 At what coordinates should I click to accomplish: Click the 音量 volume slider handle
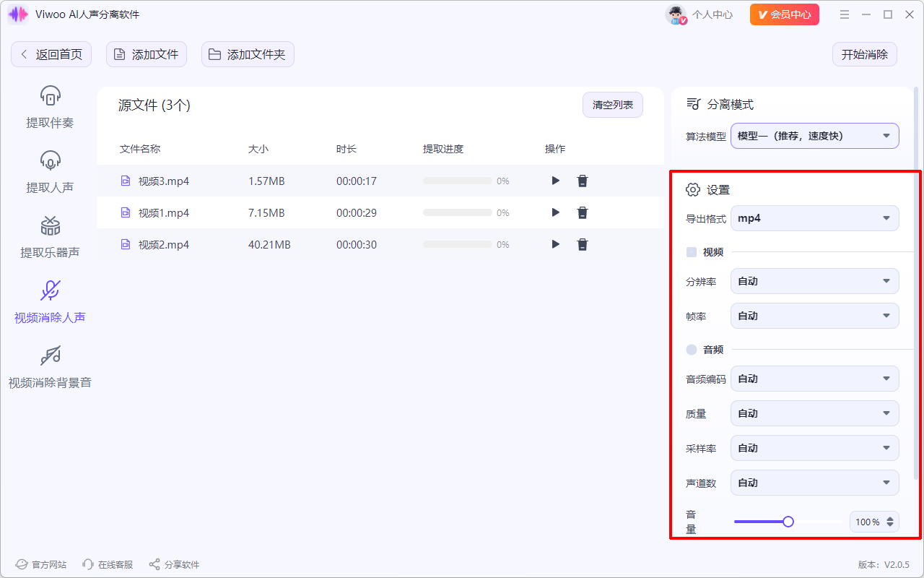pos(788,522)
